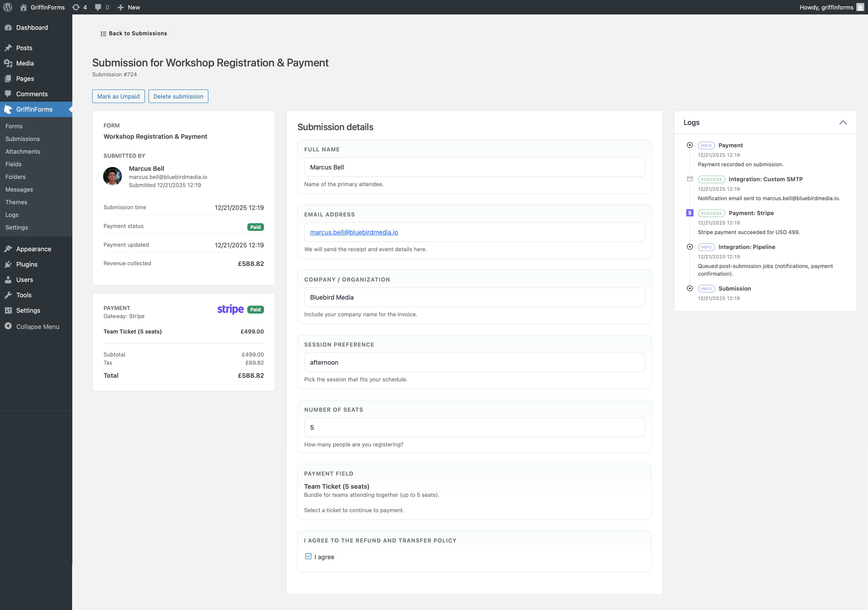
Task: Click the comments bubble icon in admin bar
Action: tap(98, 7)
